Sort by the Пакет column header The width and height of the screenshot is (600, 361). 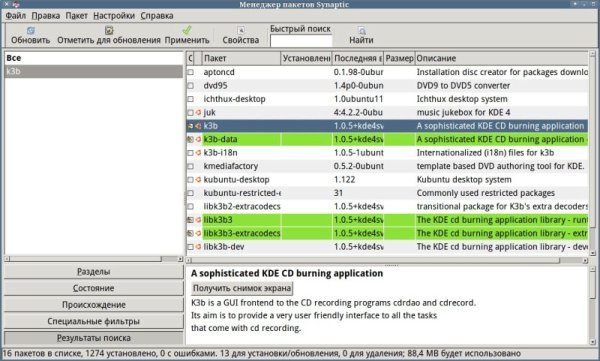[x=241, y=58]
